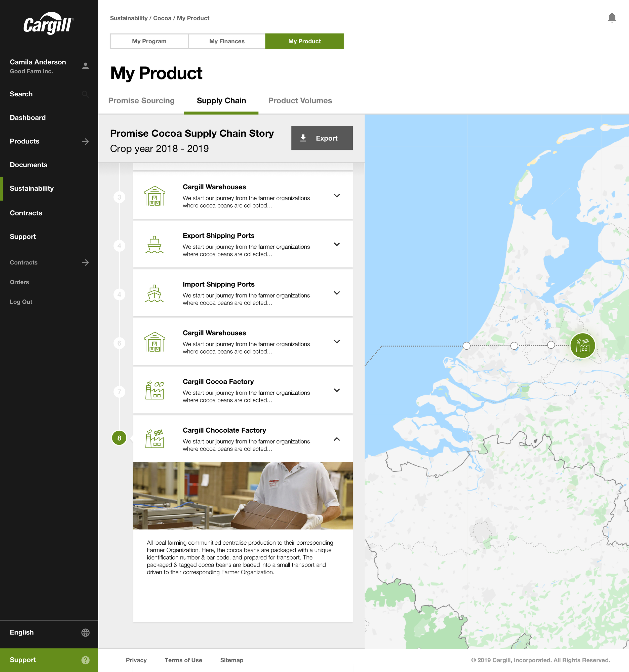629x672 pixels.
Task: Click the warehouse icon on the step 3 card
Action: [x=154, y=196]
